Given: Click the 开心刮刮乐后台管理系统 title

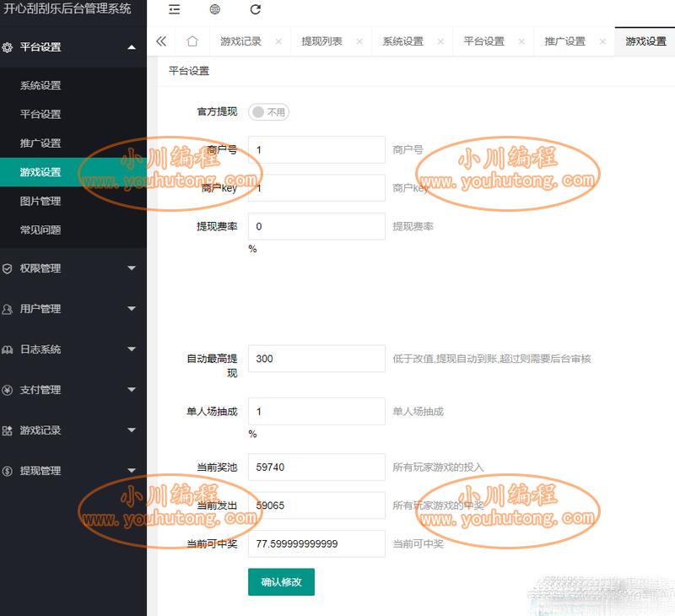Looking at the screenshot, I should click(67, 8).
